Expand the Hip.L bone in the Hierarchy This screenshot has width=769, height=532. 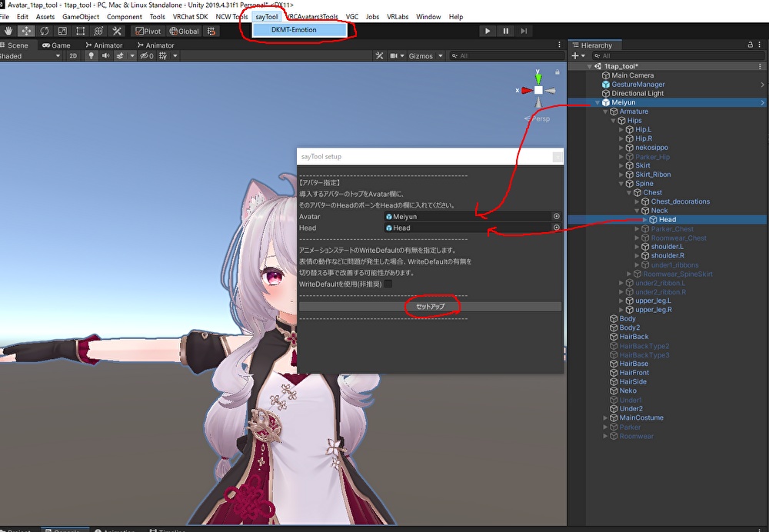(x=621, y=129)
